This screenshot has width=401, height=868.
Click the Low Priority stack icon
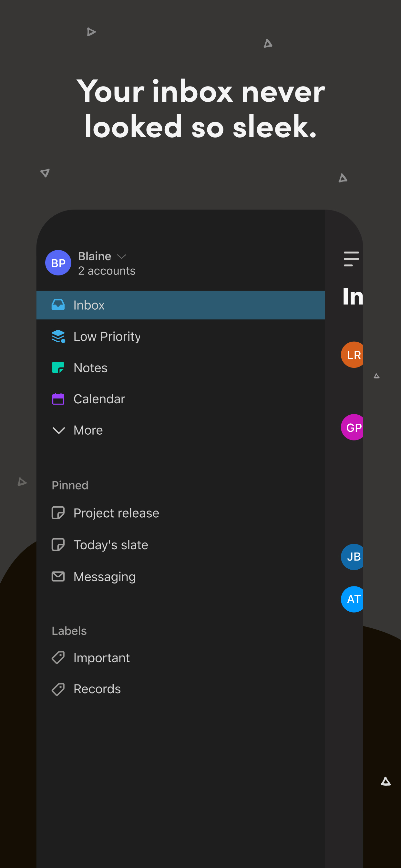pyautogui.click(x=58, y=336)
